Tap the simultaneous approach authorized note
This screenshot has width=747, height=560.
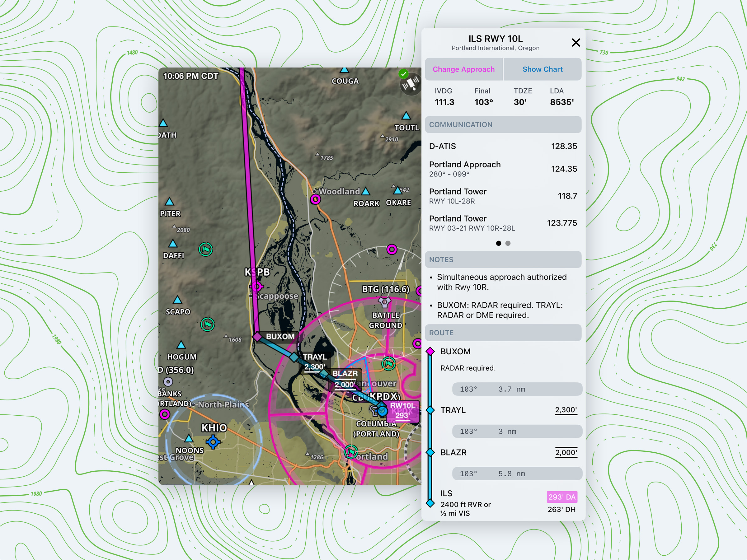(501, 282)
